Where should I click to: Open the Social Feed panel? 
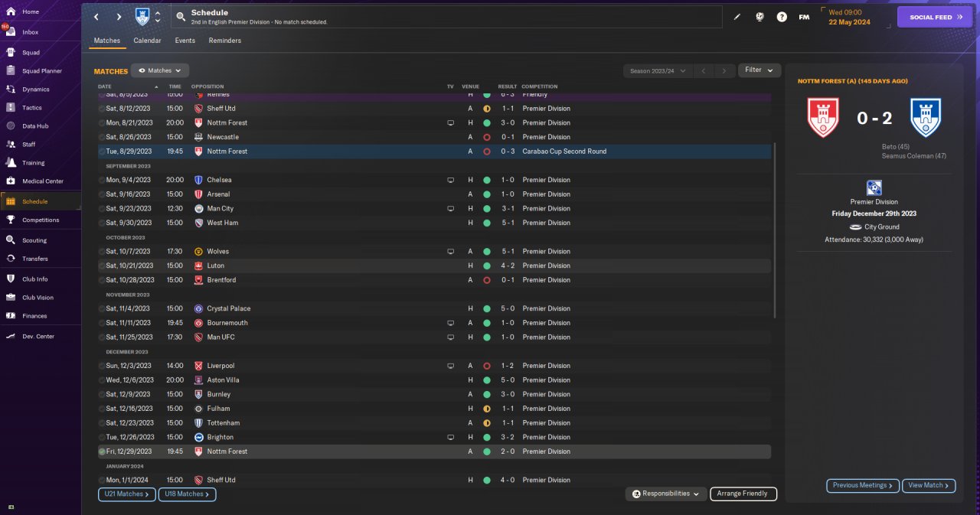pyautogui.click(x=935, y=17)
